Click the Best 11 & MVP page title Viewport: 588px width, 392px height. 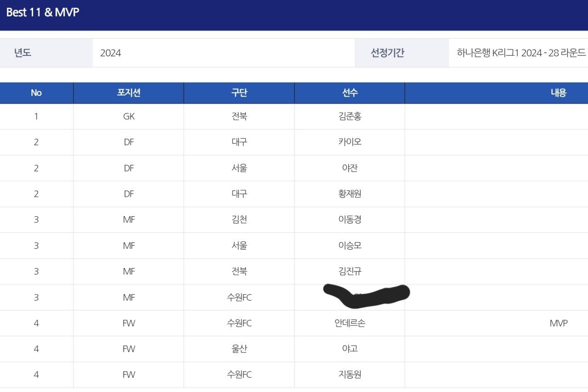tap(43, 12)
